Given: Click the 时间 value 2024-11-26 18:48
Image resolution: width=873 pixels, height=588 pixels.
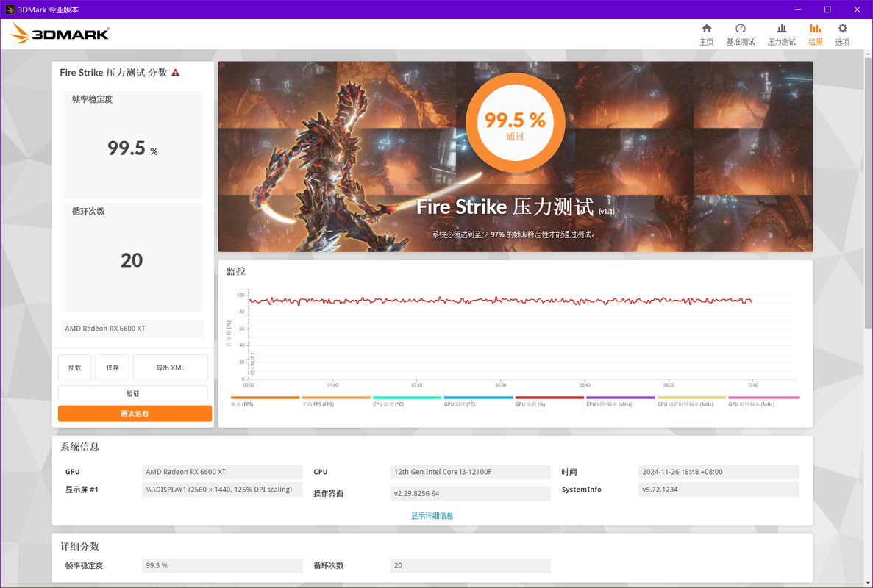Looking at the screenshot, I should point(719,472).
